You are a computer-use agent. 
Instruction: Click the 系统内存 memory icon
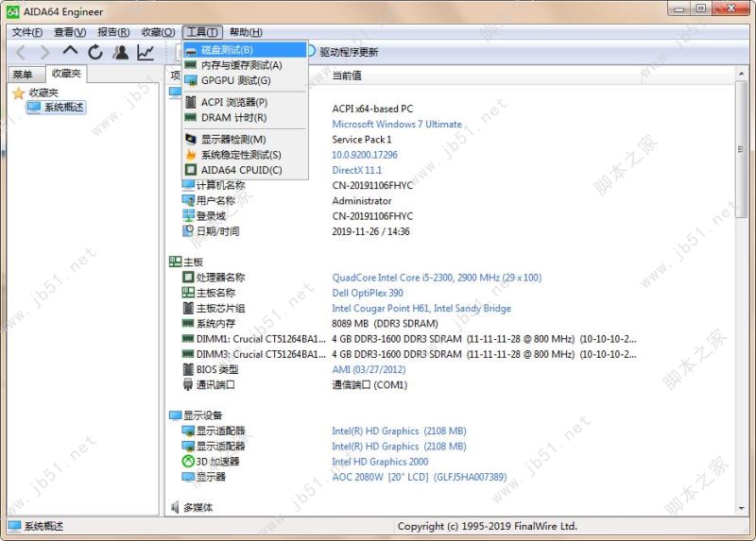coord(188,323)
